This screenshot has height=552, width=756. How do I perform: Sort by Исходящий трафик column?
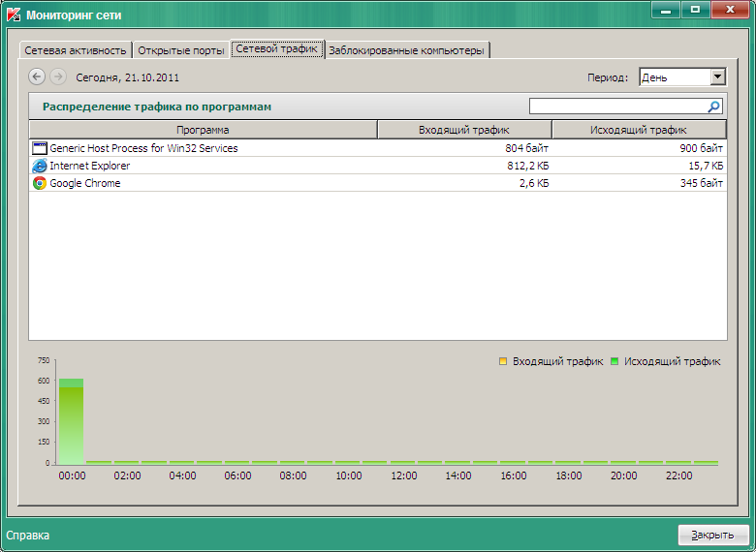tap(638, 129)
